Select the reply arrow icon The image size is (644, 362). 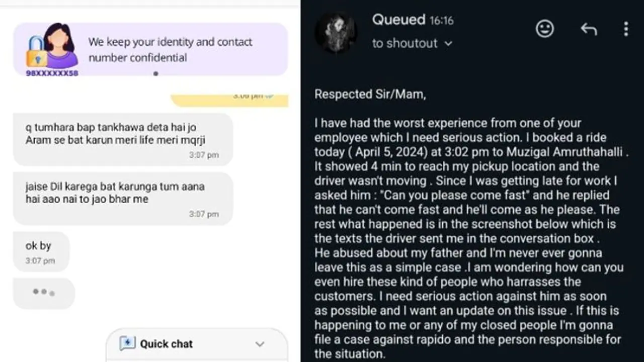coord(589,29)
